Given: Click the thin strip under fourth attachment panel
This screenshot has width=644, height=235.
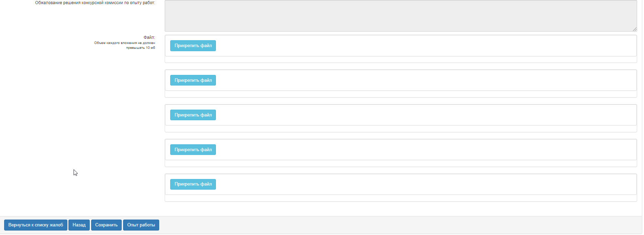Looking at the screenshot, I should 401,164.
